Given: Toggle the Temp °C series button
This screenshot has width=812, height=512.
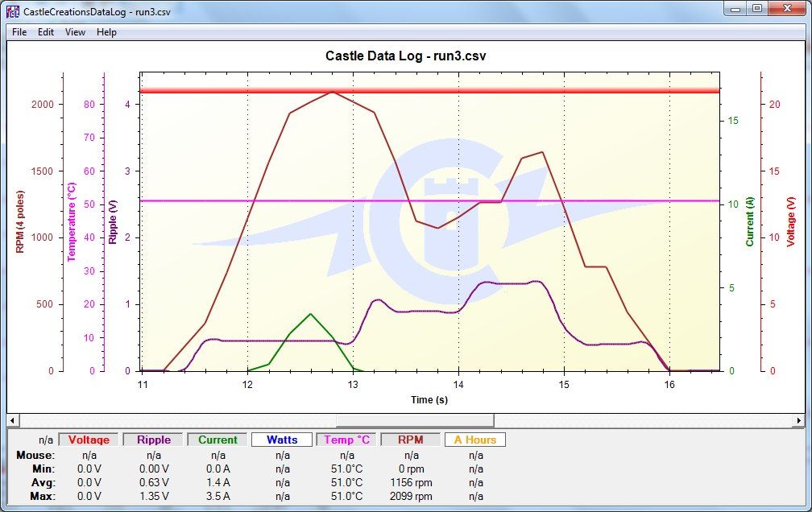Looking at the screenshot, I should click(347, 440).
